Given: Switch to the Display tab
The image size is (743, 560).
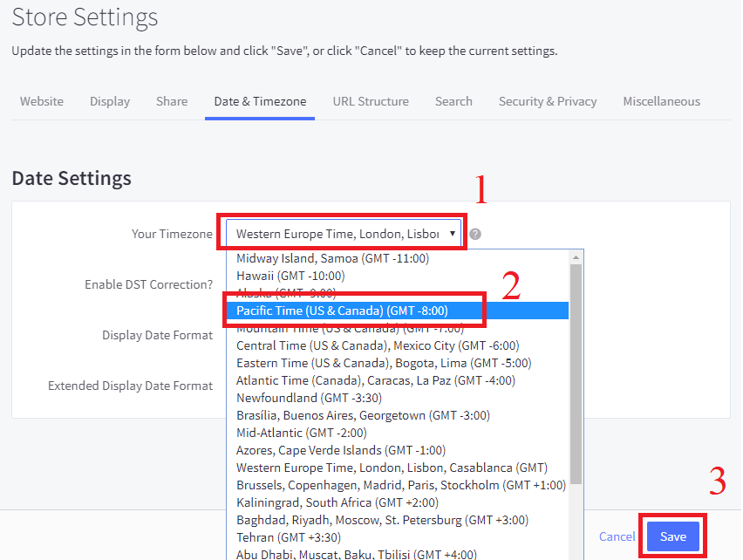Looking at the screenshot, I should pos(110,101).
